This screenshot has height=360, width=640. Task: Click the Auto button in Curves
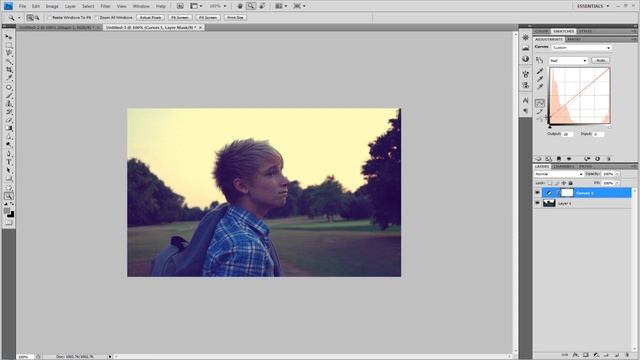point(600,60)
